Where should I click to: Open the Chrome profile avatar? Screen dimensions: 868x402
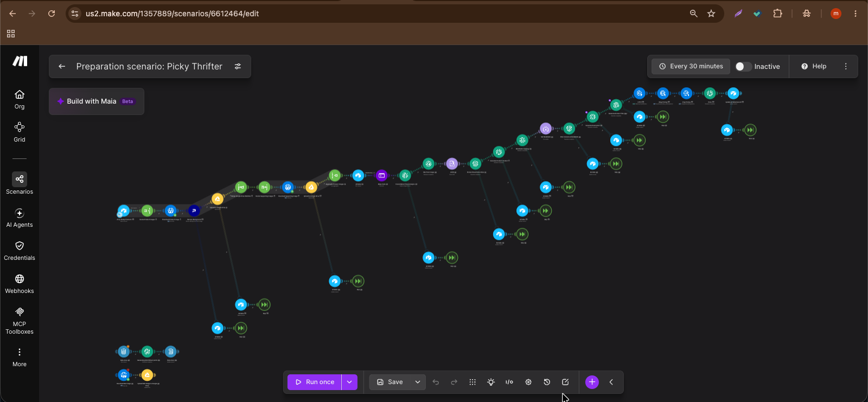[836, 14]
